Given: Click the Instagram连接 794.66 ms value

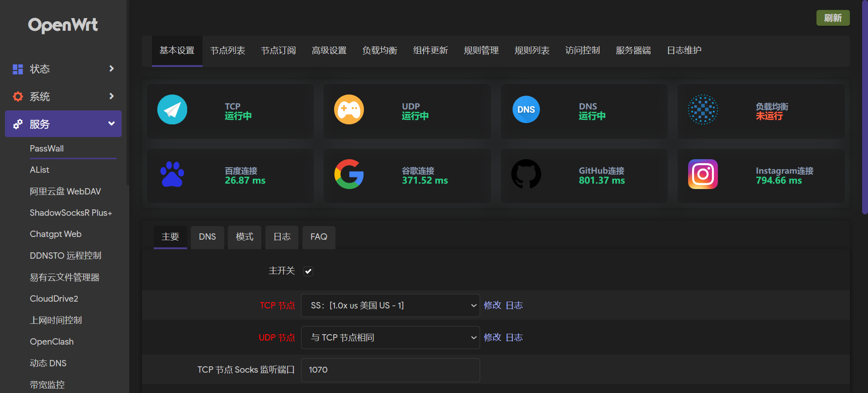Looking at the screenshot, I should (779, 180).
